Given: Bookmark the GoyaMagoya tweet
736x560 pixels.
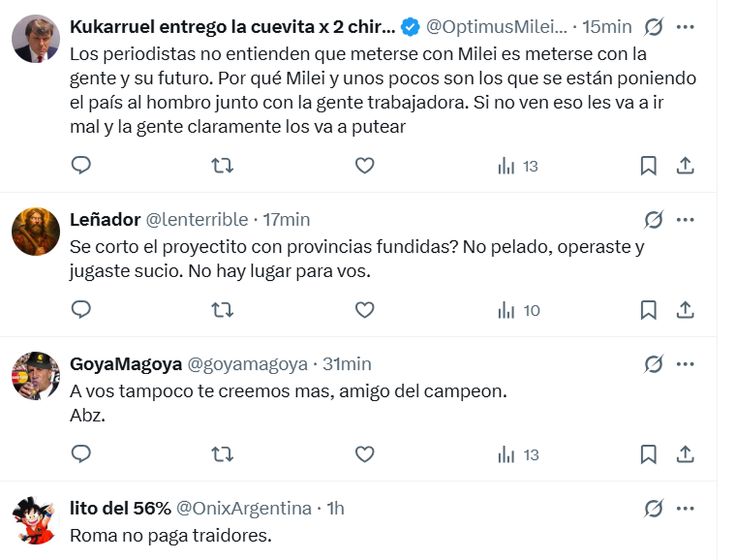Looking at the screenshot, I should [648, 455].
